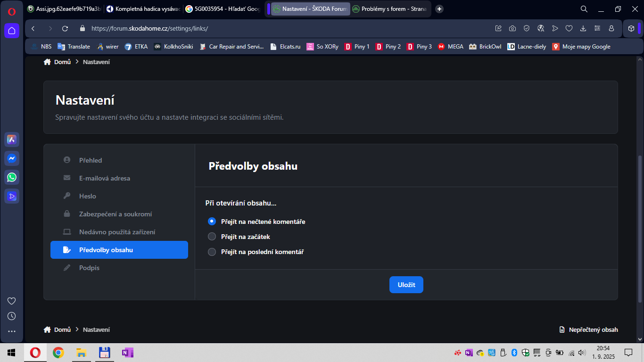Open the Opera start page home icon
This screenshot has width=644, height=362.
click(12, 31)
